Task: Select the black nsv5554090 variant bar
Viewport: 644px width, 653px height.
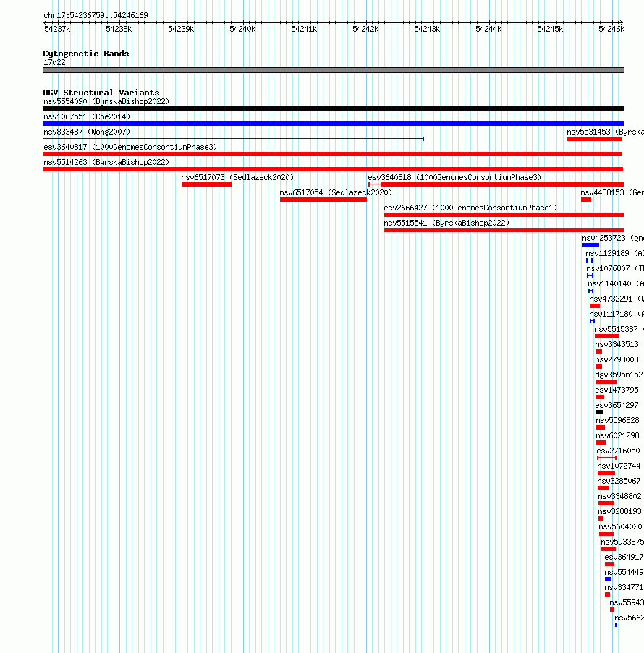Action: click(333, 108)
